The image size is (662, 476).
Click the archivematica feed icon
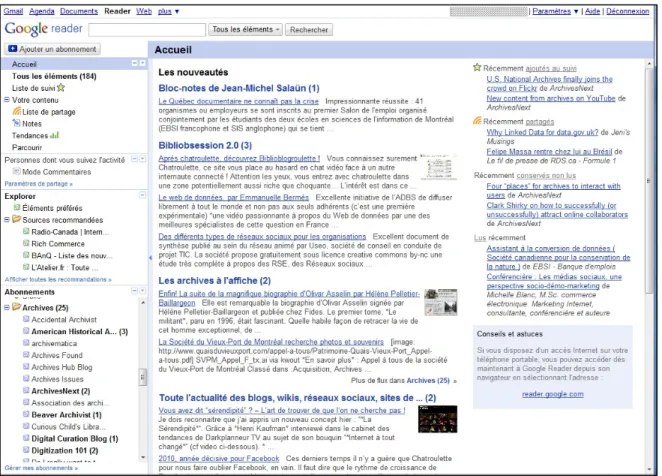coord(26,343)
